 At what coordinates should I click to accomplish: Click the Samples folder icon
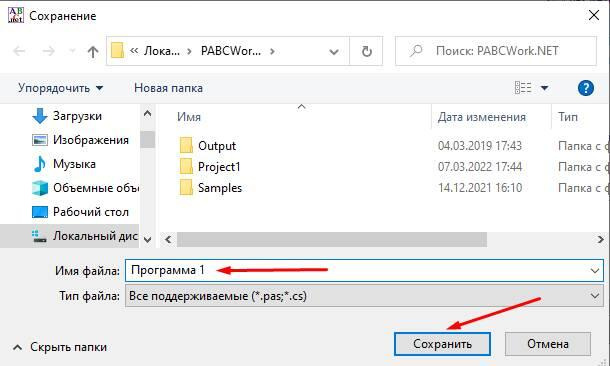(x=186, y=187)
